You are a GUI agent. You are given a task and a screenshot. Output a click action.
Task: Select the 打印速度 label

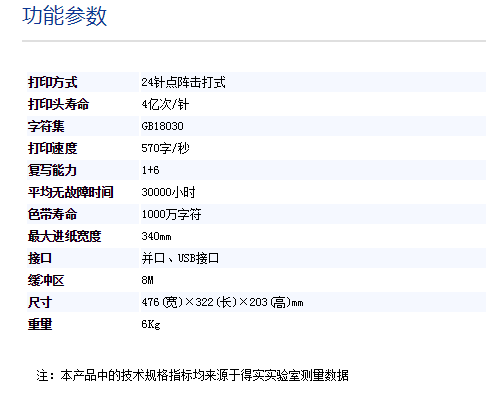pyautogui.click(x=53, y=148)
